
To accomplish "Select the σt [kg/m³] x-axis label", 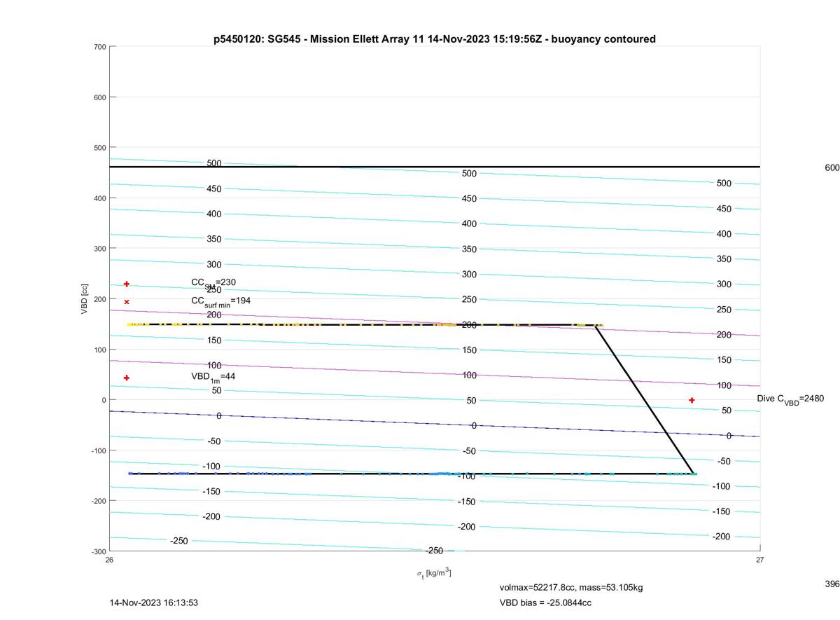I will [x=434, y=573].
